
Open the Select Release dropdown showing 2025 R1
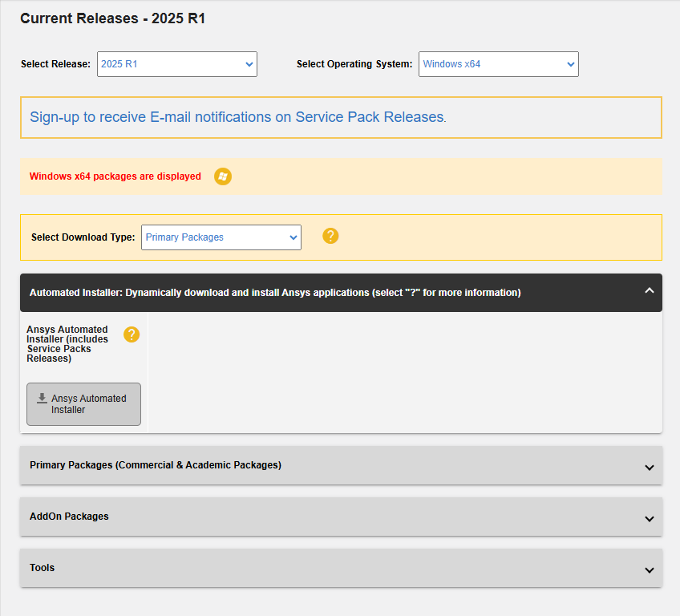pyautogui.click(x=177, y=64)
